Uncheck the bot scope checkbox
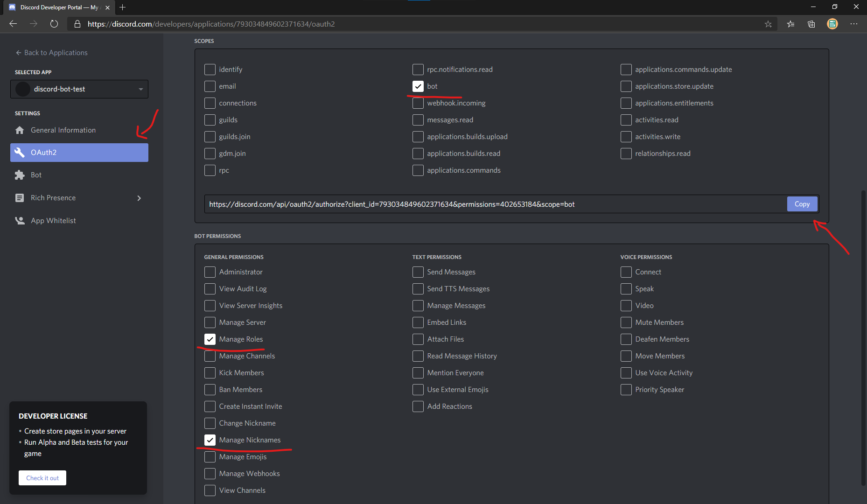Viewport: 867px width, 504px height. (x=418, y=86)
